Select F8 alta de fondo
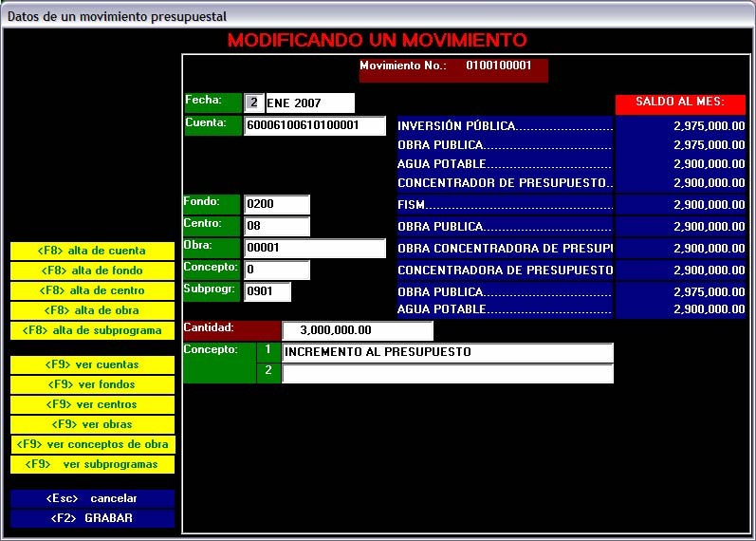The width and height of the screenshot is (756, 541). point(92,270)
